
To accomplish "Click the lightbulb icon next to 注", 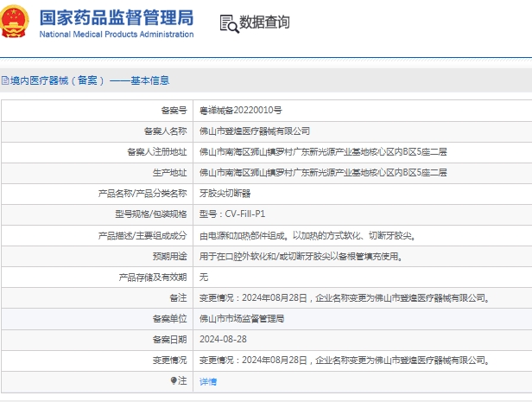I will coord(174,380).
